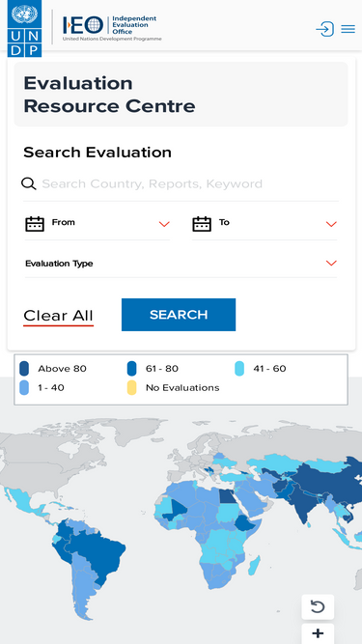Click the SEARCH button

coord(179,315)
